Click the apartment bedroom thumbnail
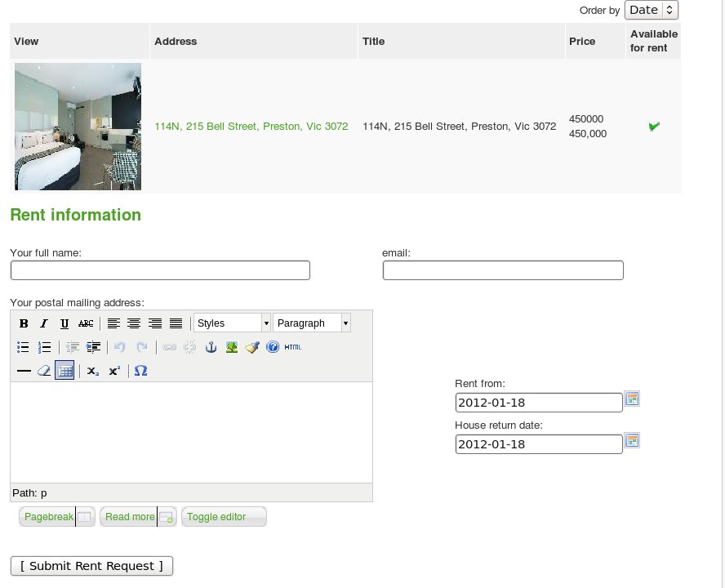 [x=78, y=127]
